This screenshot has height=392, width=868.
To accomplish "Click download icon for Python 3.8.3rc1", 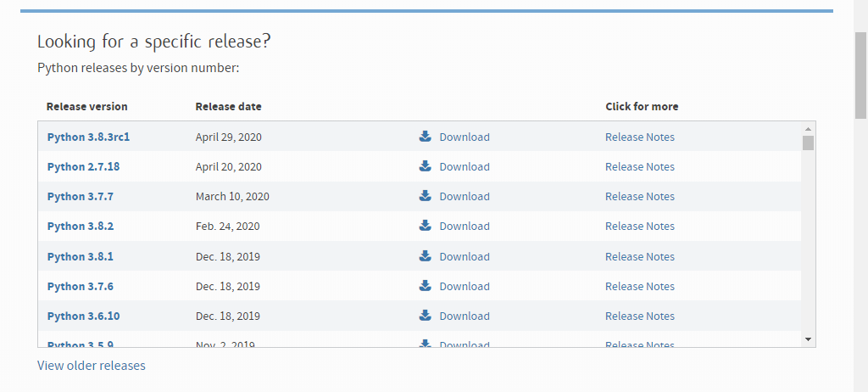I will click(x=426, y=137).
